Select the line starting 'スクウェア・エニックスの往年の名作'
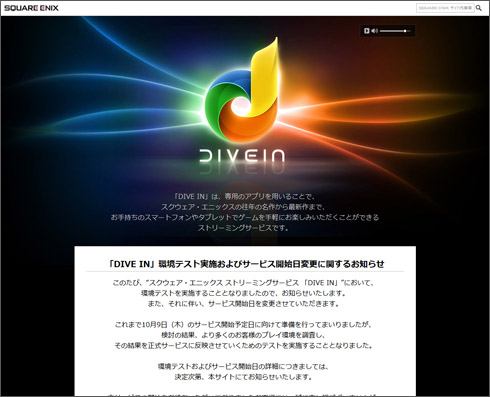The height and width of the screenshot is (397, 490). tap(243, 207)
